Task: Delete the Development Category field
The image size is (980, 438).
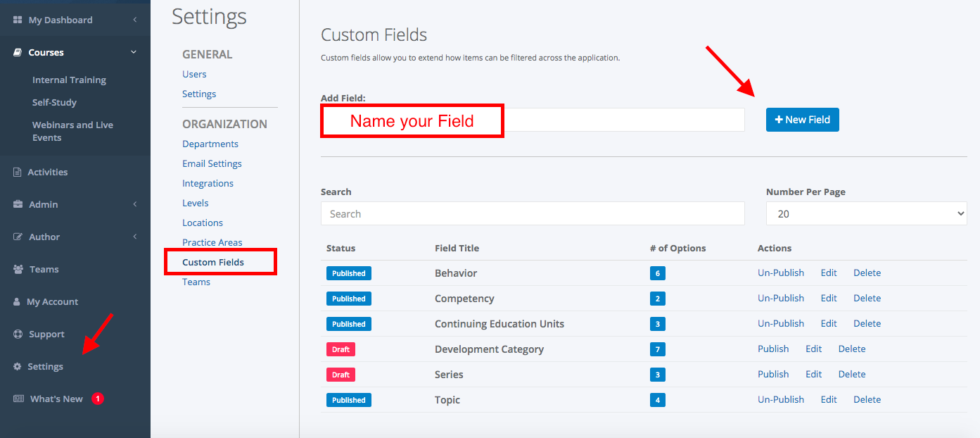Action: pyautogui.click(x=852, y=349)
